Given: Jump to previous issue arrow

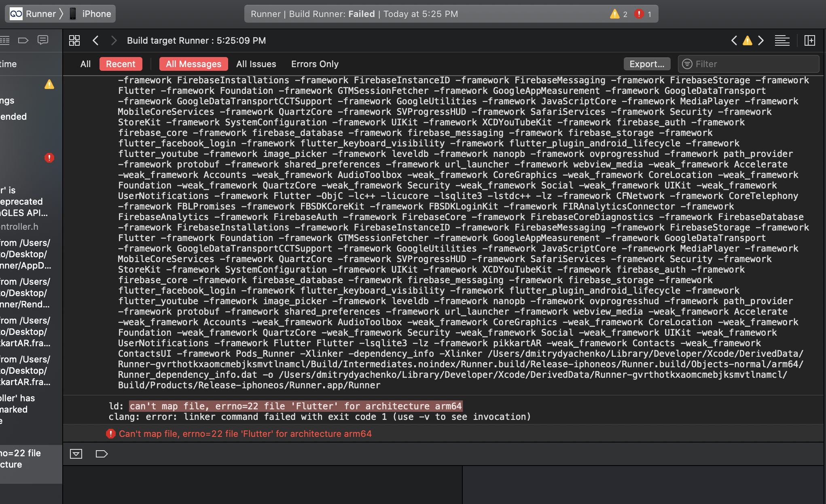Looking at the screenshot, I should [734, 40].
